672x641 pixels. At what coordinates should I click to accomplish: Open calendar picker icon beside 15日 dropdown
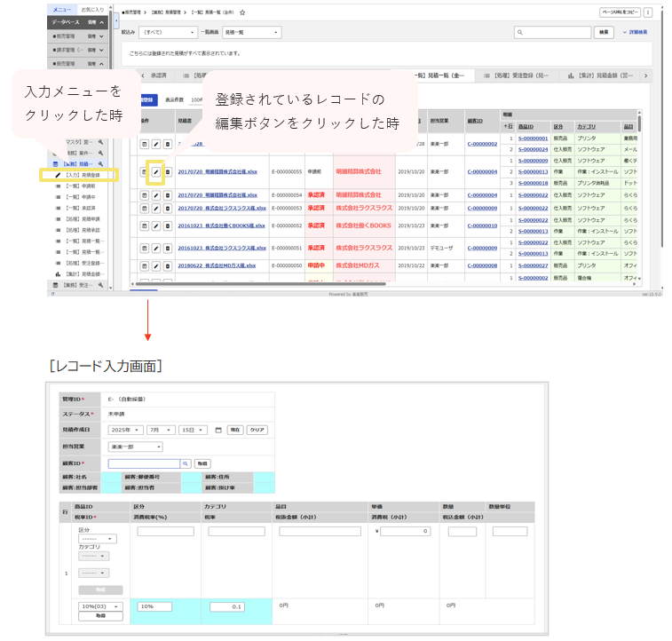pos(218,430)
